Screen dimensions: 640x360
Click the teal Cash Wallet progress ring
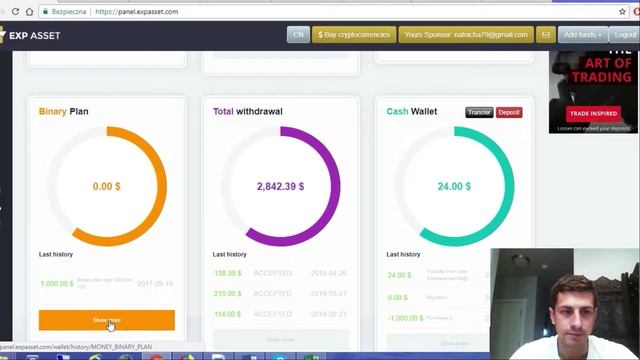coord(509,187)
